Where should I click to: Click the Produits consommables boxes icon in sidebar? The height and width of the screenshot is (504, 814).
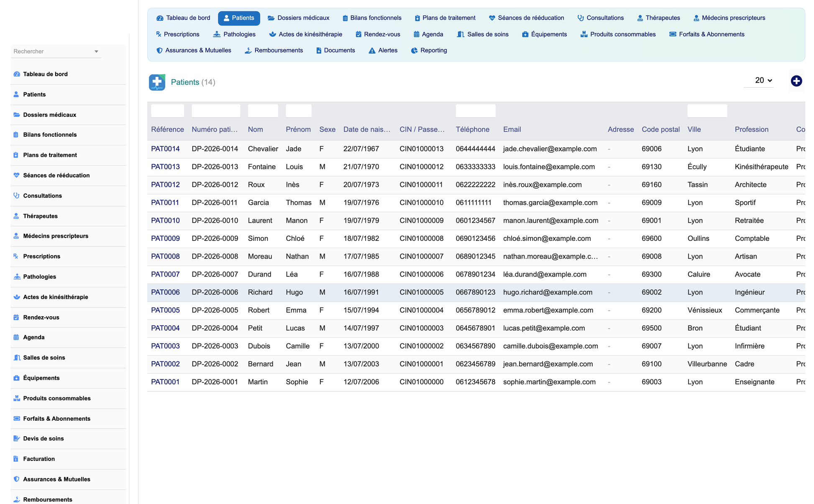pos(17,398)
